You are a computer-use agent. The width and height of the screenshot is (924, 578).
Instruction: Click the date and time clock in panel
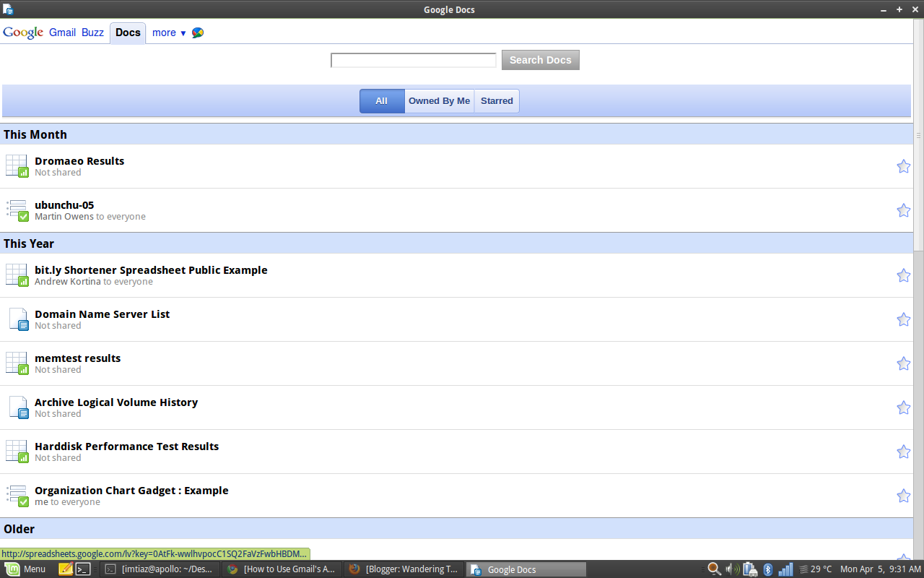click(x=880, y=569)
